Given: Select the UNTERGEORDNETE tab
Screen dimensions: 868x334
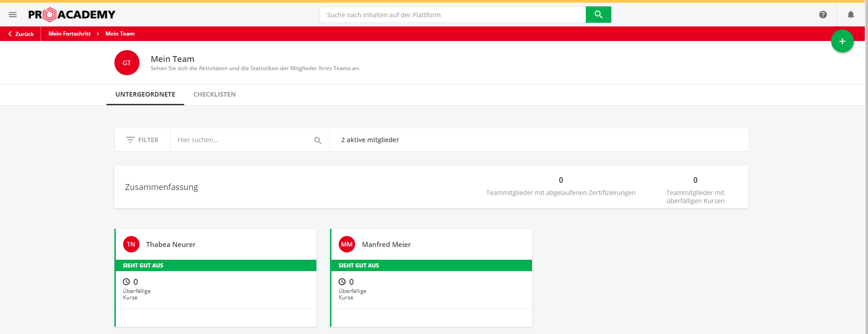Looking at the screenshot, I should tap(145, 94).
